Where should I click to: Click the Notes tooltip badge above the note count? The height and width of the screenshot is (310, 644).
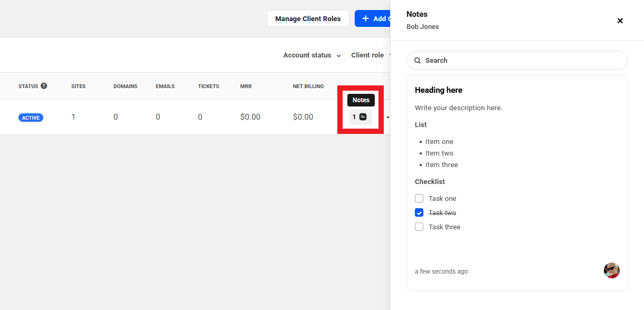pos(361,100)
